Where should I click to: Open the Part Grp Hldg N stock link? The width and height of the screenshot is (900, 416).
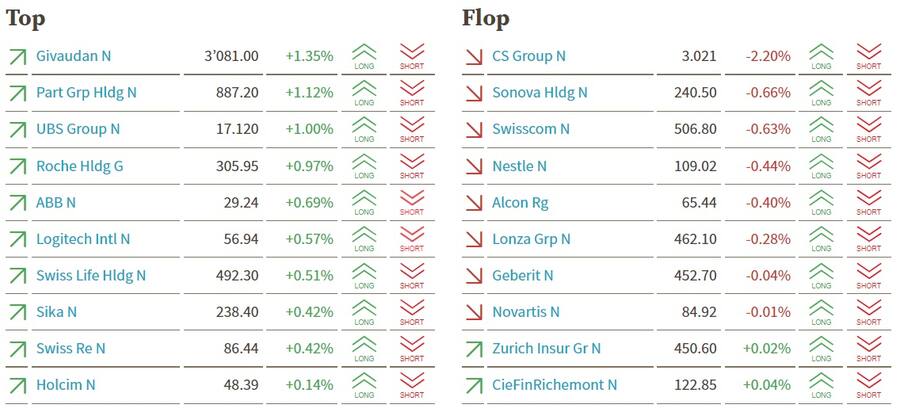coord(86,93)
